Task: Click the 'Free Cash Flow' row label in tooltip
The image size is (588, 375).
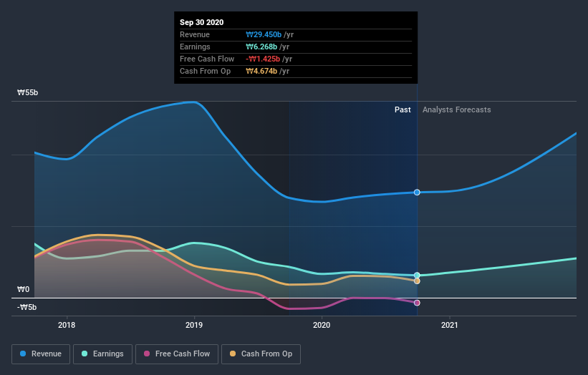Action: (x=207, y=59)
